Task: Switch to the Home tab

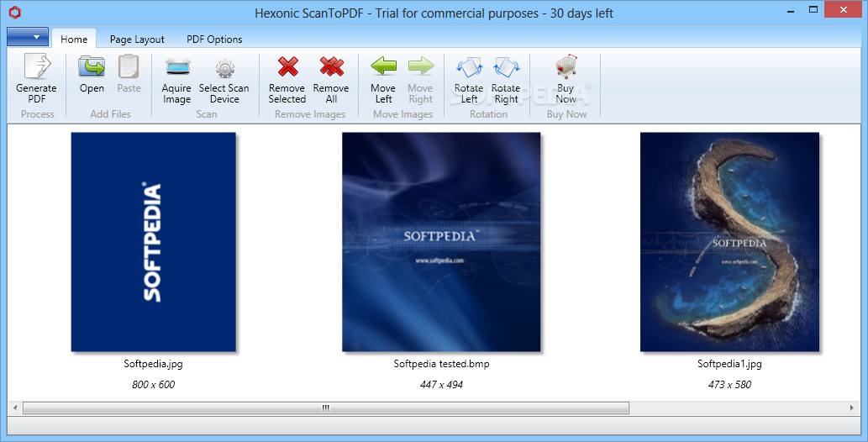Action: [x=74, y=39]
